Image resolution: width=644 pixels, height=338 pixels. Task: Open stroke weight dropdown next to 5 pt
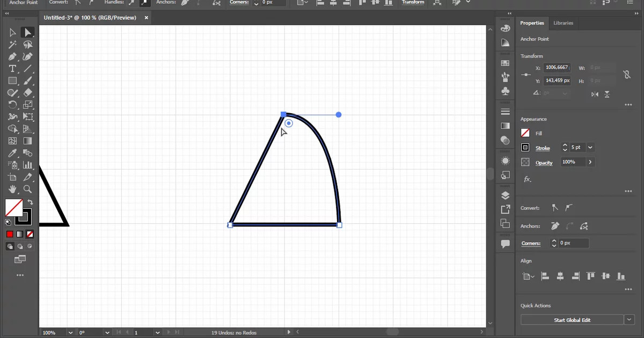pyautogui.click(x=590, y=147)
